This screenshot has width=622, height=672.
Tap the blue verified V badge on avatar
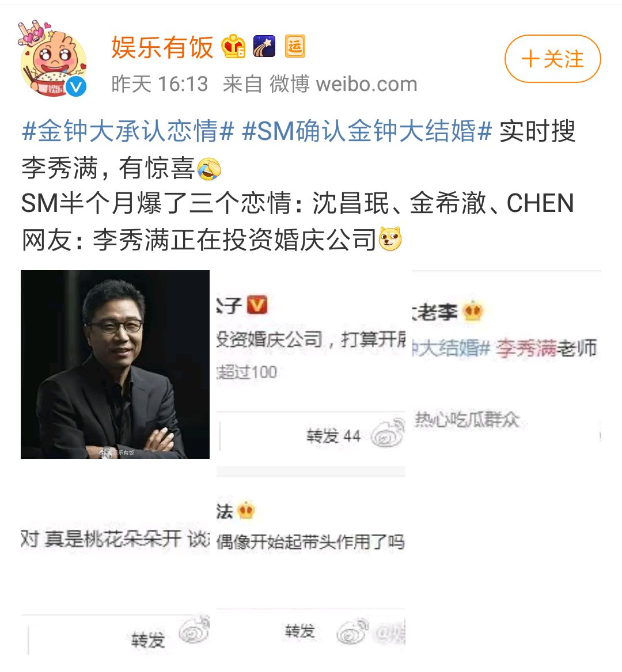click(77, 87)
